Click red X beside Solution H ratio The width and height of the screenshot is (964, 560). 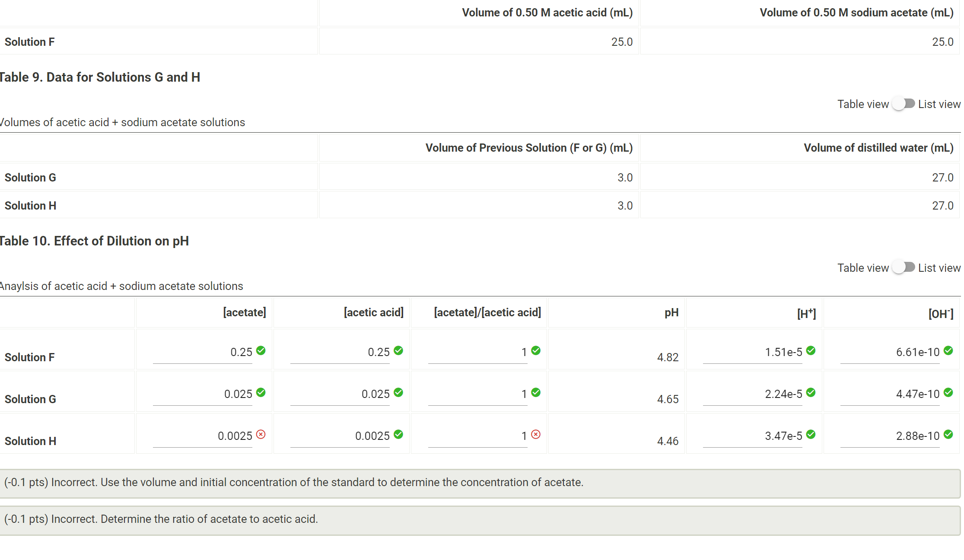[535, 434]
